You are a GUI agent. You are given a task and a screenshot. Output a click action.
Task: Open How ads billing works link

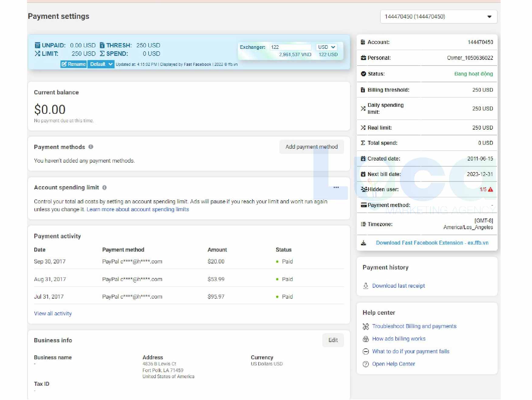pos(399,339)
